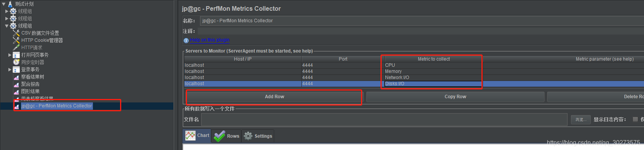Click the blue info icon beside Help link

(x=186, y=40)
